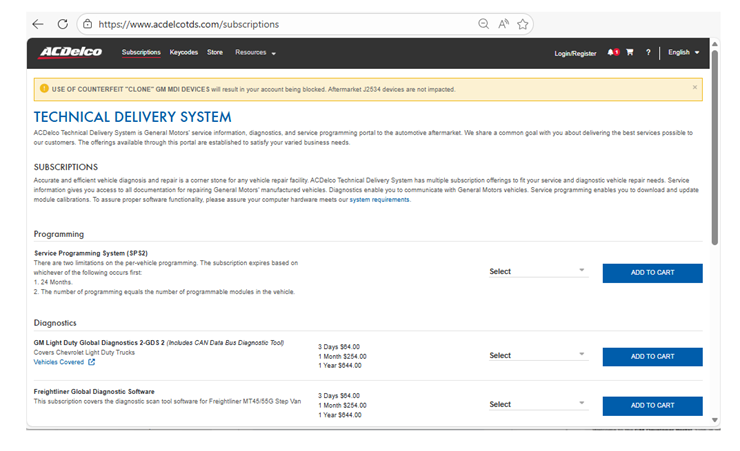Open the Keycodes menu item
The image size is (740, 451).
[184, 52]
